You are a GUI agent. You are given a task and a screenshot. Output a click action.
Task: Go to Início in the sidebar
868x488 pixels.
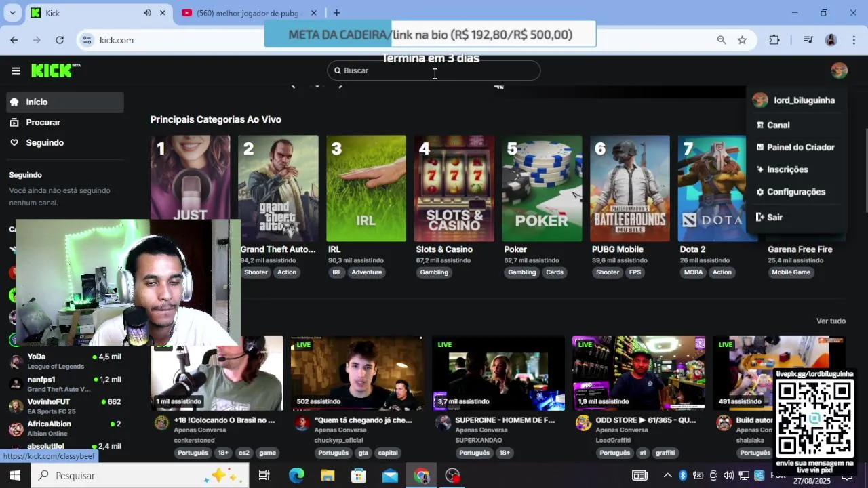pyautogui.click(x=65, y=102)
